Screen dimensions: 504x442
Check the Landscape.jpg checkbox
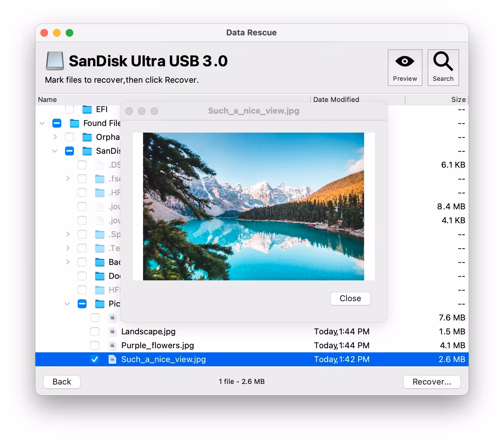point(95,332)
